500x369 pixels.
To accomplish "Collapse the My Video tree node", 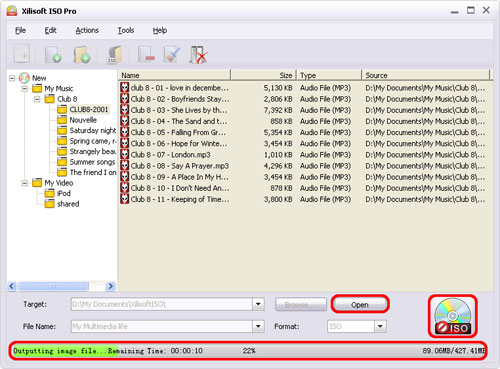I will tap(25, 183).
